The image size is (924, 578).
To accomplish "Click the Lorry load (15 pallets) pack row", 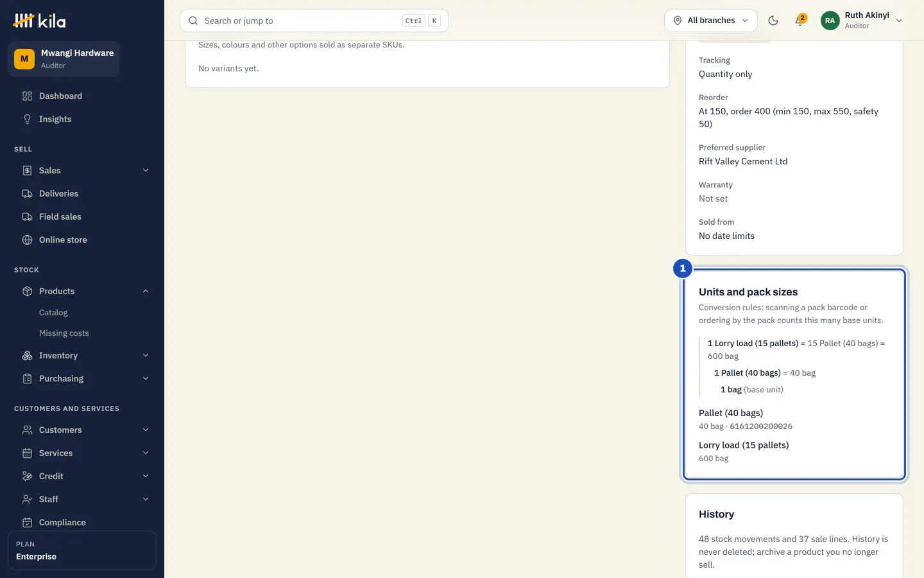I will click(x=794, y=451).
